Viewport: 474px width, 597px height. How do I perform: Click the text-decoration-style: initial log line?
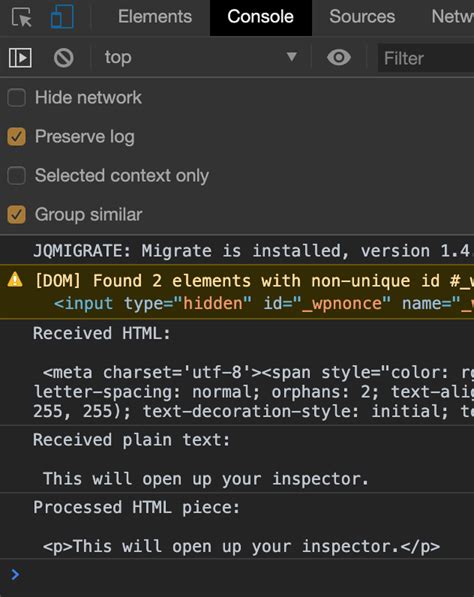pos(253,411)
